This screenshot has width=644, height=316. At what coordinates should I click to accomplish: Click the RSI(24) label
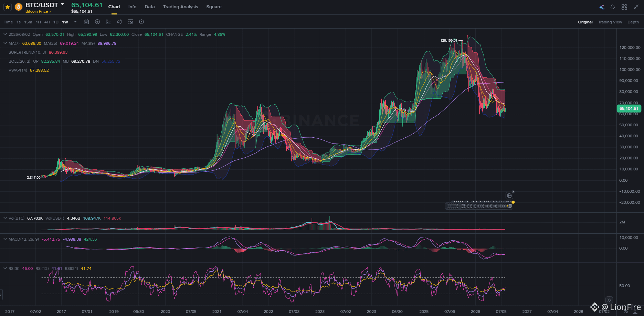coord(71,268)
